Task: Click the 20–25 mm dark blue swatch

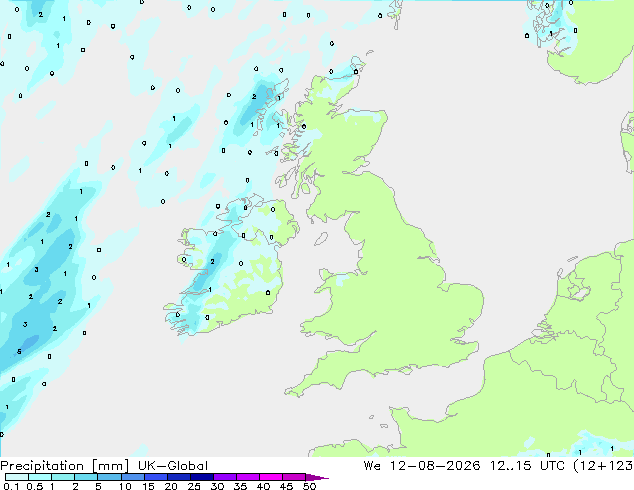Action: coord(178,477)
